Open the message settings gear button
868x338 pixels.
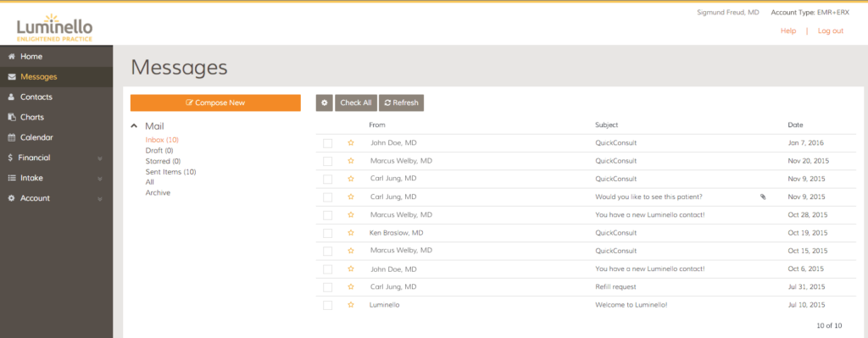pyautogui.click(x=325, y=103)
